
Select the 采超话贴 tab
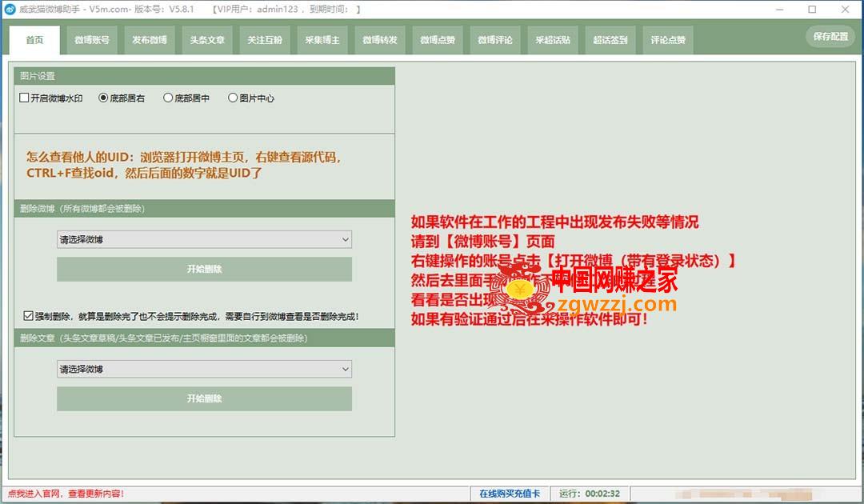[x=553, y=40]
